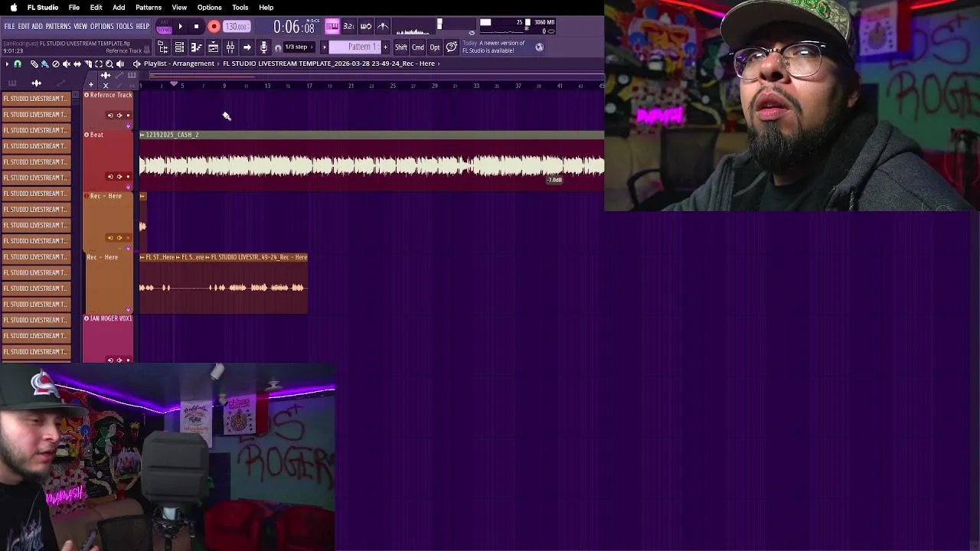Click the Cmd modifier button

click(418, 47)
